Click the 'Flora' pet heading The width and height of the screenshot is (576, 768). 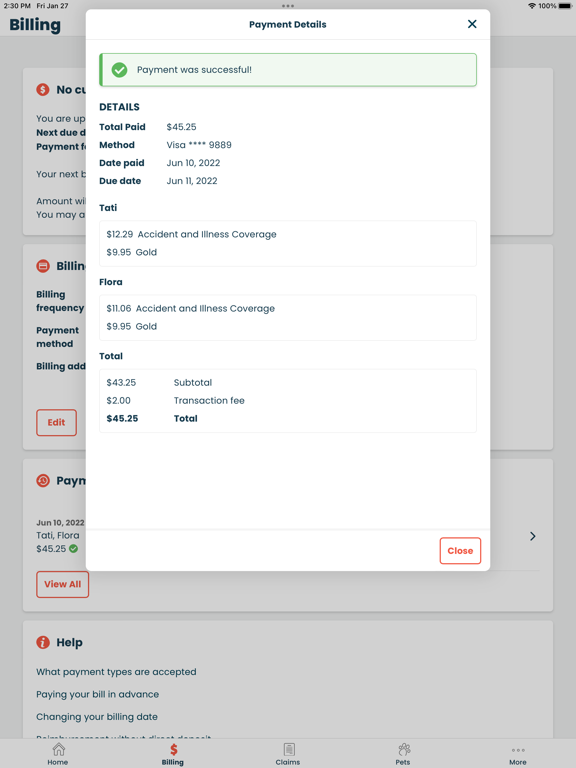pyautogui.click(x=111, y=282)
